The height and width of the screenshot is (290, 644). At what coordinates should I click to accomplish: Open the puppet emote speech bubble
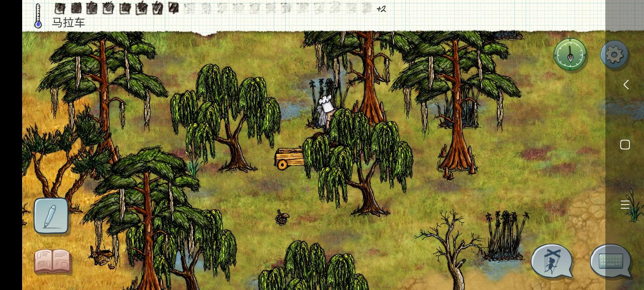pyautogui.click(x=551, y=261)
